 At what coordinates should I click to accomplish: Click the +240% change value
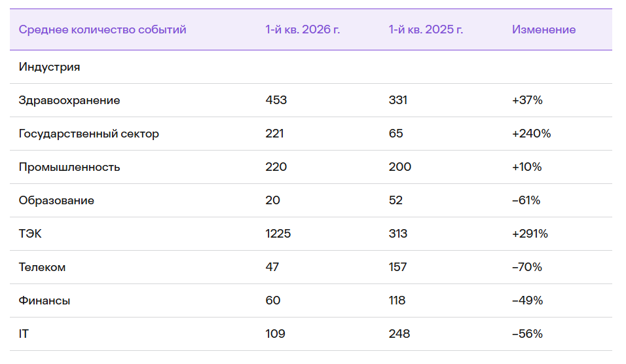532,134
